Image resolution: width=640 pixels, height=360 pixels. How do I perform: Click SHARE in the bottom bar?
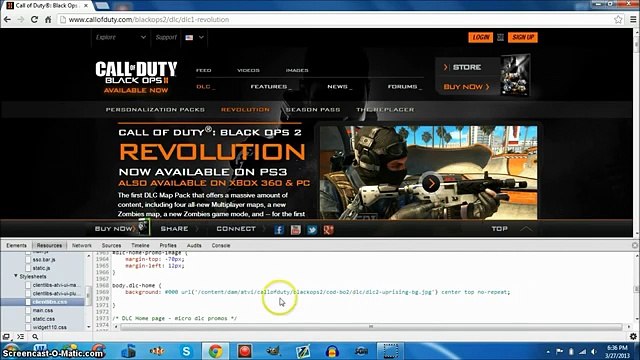point(174,229)
